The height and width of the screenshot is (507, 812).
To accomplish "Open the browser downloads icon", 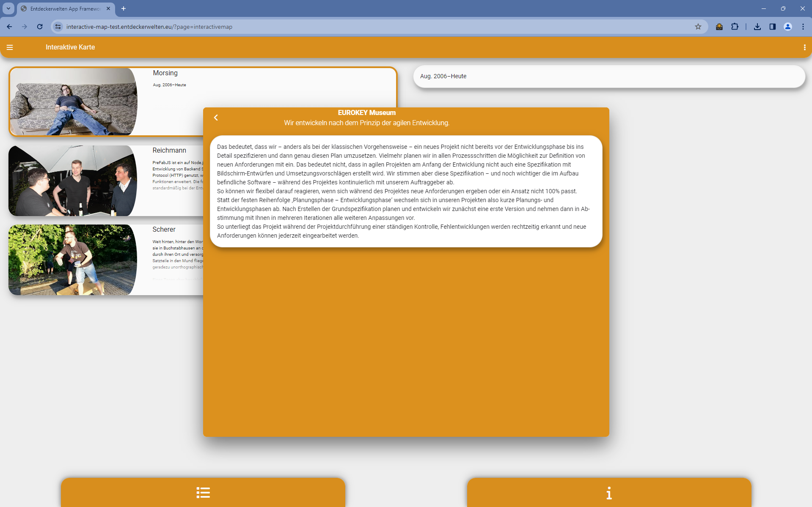I will tap(757, 27).
